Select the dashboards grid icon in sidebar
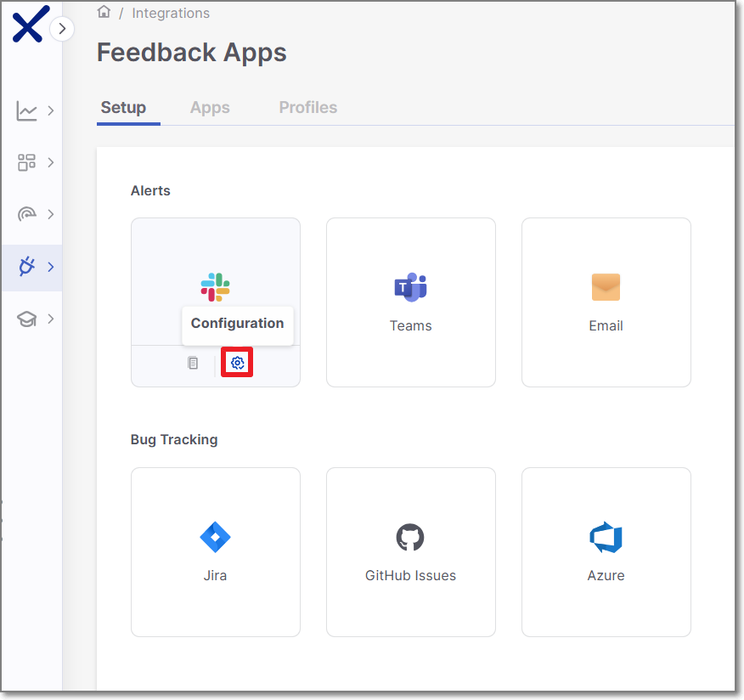 pos(26,162)
